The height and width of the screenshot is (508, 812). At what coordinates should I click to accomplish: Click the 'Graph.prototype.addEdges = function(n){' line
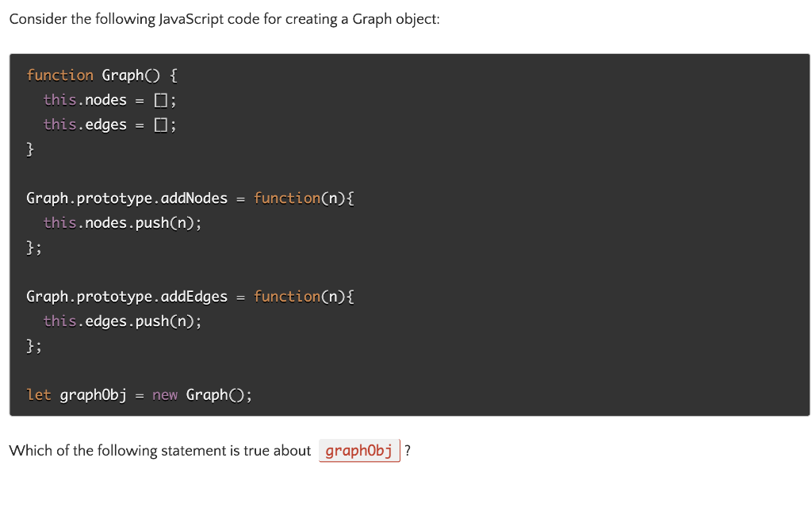190,297
